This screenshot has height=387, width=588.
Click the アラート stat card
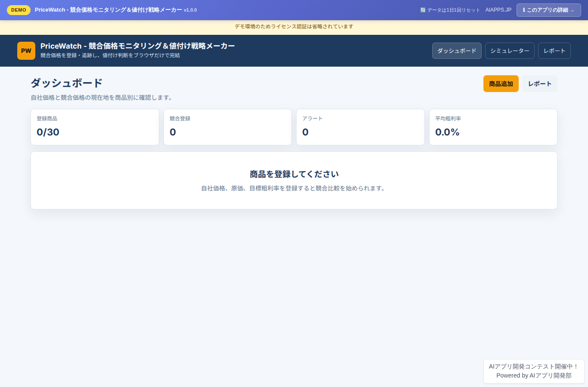point(360,127)
